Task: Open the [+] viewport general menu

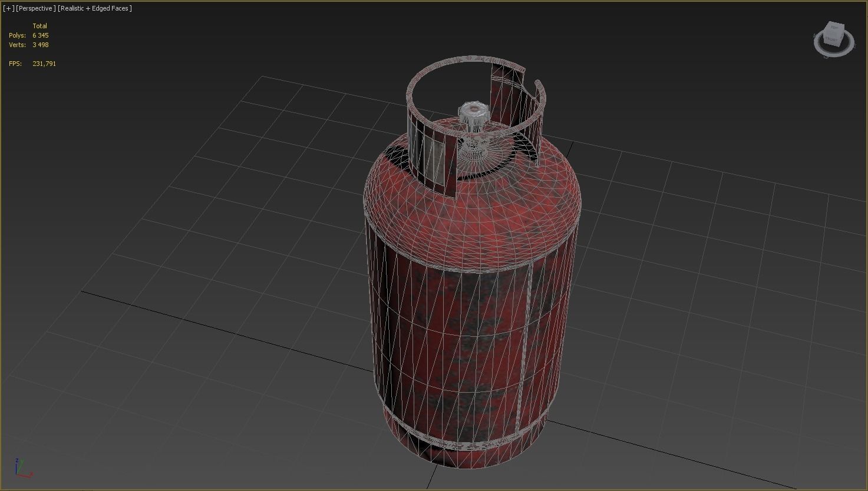Action: click(x=8, y=8)
